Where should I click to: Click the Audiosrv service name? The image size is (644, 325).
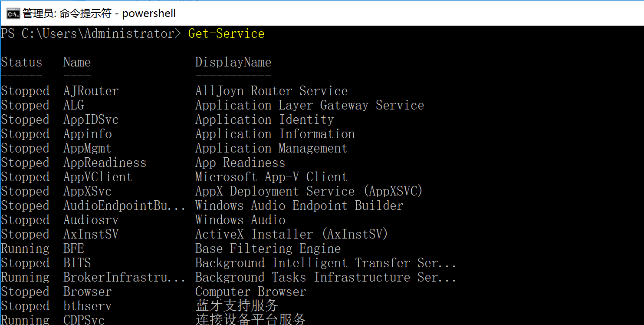click(x=91, y=220)
